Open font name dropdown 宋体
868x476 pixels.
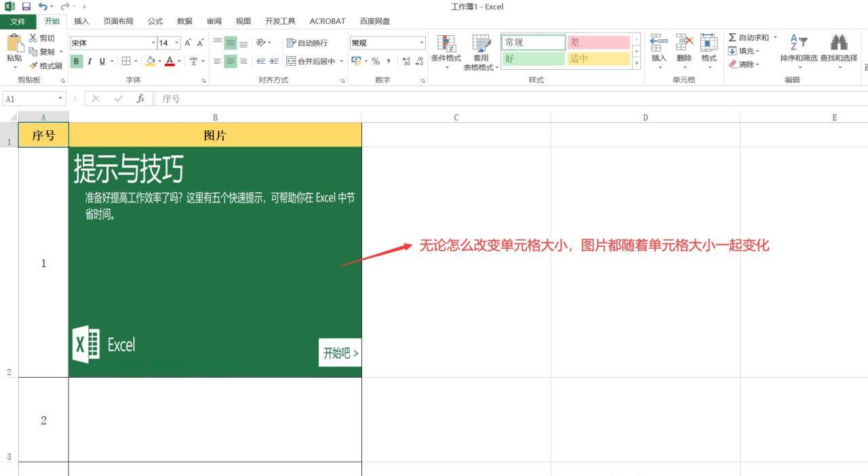click(x=153, y=43)
